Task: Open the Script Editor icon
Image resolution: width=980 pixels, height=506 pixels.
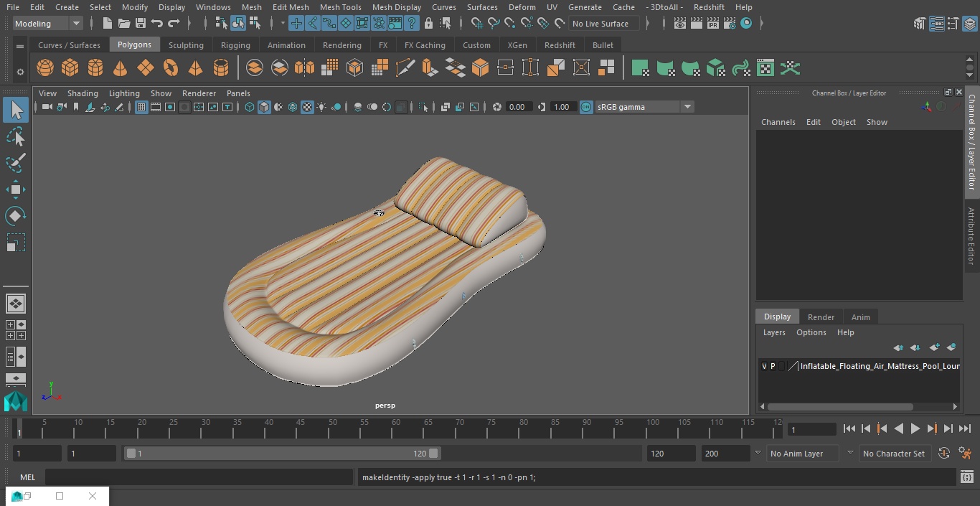Action: [x=966, y=477]
